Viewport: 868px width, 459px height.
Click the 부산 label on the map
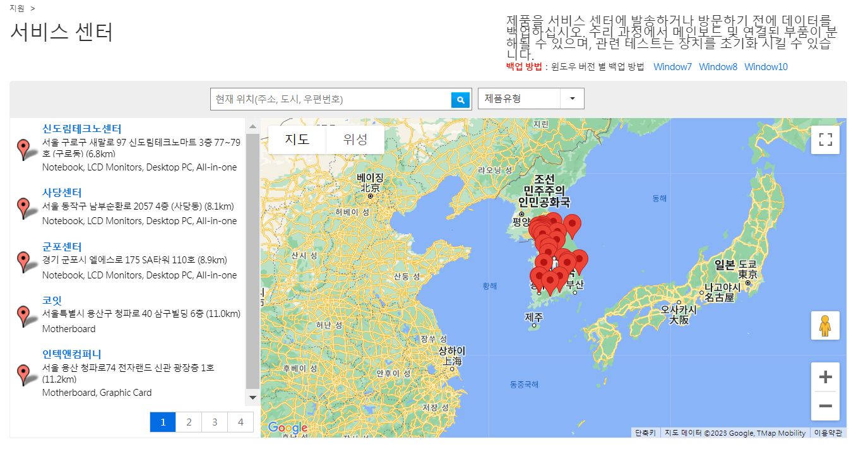(575, 285)
